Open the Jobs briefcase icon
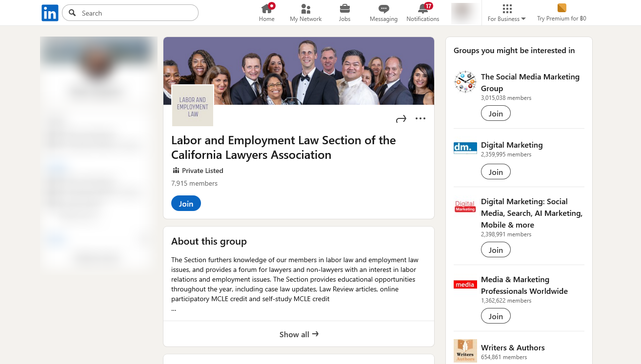This screenshot has width=641, height=364. point(344,9)
